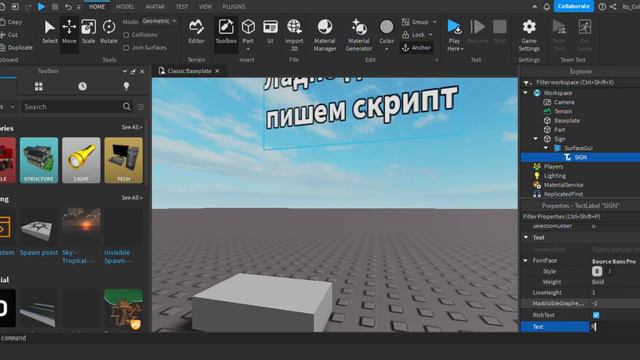Collapse the SurfaceGui tree node

pyautogui.click(x=546, y=148)
